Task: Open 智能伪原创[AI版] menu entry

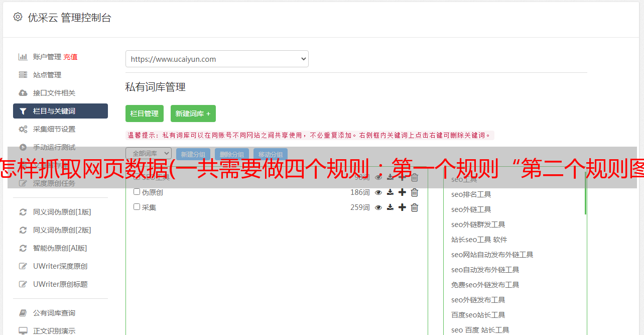Action: coord(60,248)
